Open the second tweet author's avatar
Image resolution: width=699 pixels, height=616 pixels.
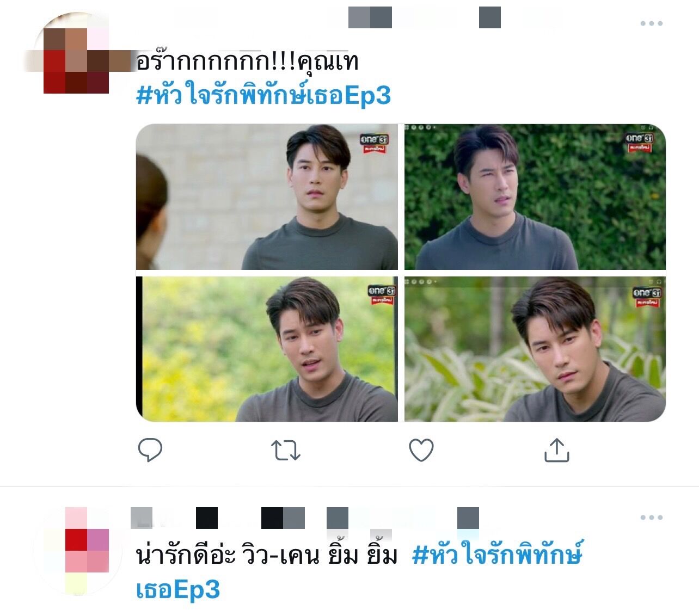tap(76, 550)
